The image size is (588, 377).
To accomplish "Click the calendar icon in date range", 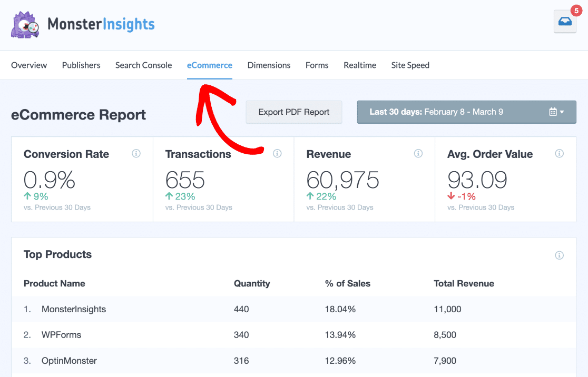I will click(x=553, y=112).
